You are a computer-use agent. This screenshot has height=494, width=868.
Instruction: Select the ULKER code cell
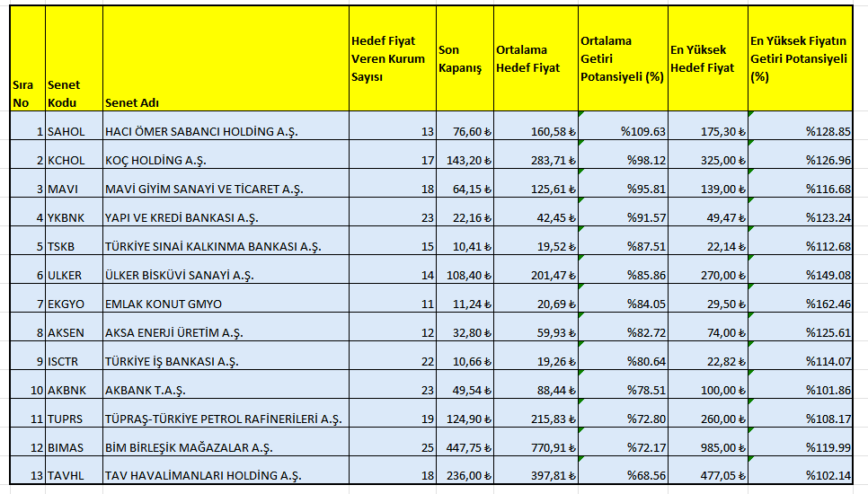click(x=75, y=269)
